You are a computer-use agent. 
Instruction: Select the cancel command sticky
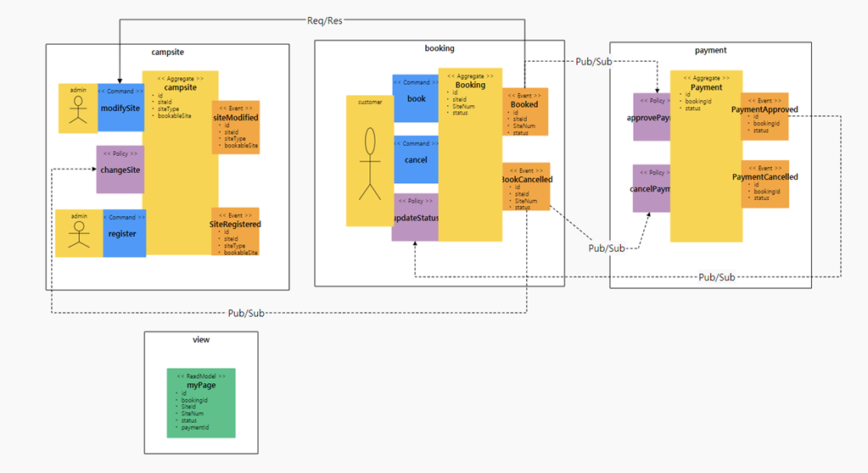point(416,159)
